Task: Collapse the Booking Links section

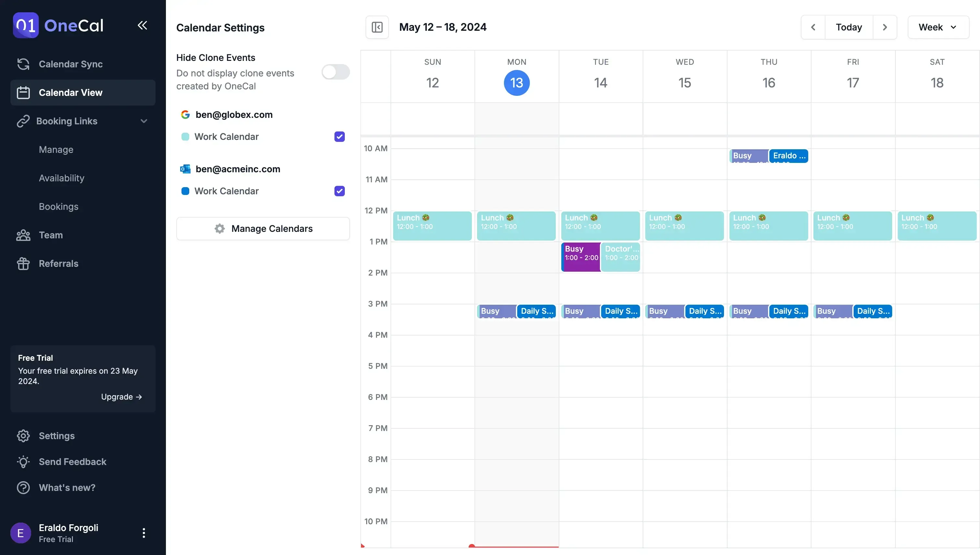Action: 144,121
